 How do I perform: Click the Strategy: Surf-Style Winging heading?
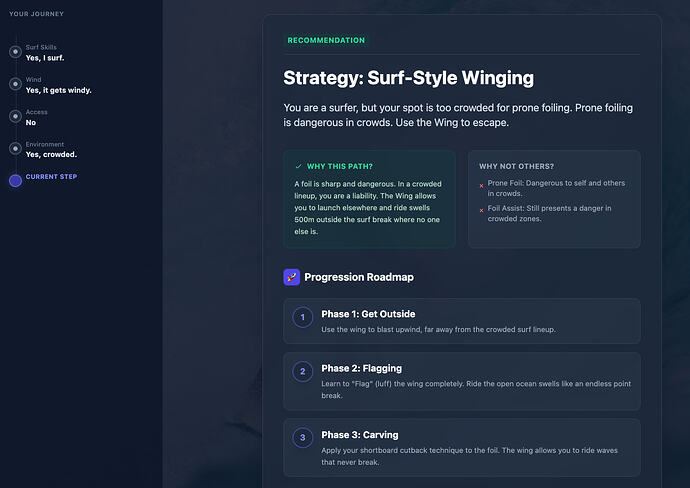408,78
